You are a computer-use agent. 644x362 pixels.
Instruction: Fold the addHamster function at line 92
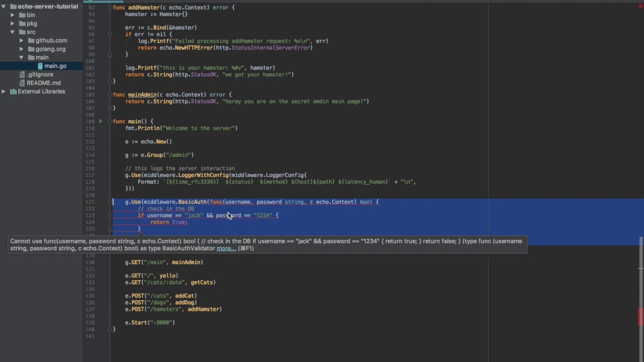110,8
